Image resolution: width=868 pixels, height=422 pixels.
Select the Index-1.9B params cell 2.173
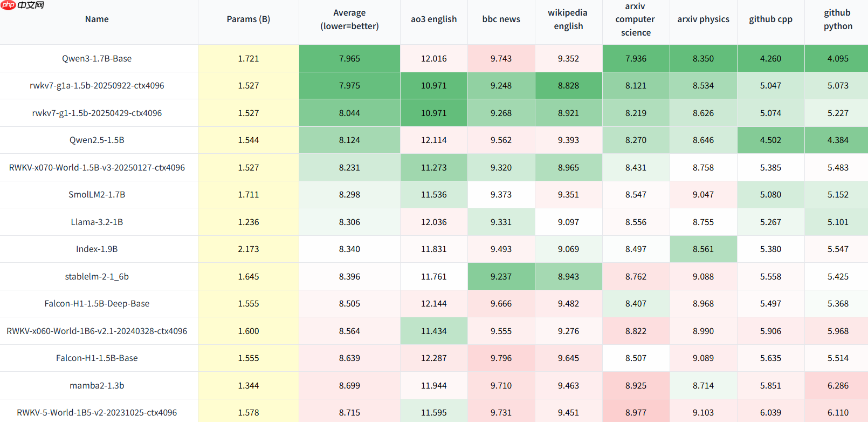pyautogui.click(x=249, y=249)
